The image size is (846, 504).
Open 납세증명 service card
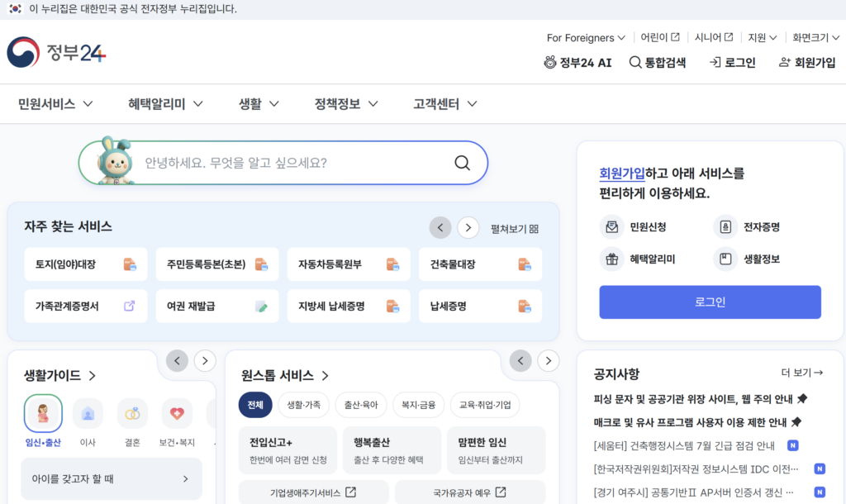(x=480, y=306)
